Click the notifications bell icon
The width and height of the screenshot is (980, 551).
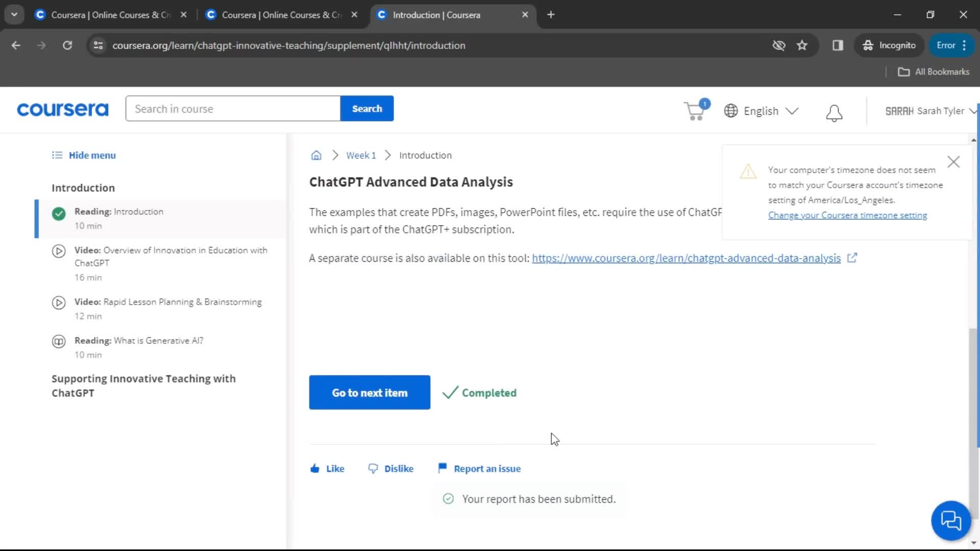835,110
